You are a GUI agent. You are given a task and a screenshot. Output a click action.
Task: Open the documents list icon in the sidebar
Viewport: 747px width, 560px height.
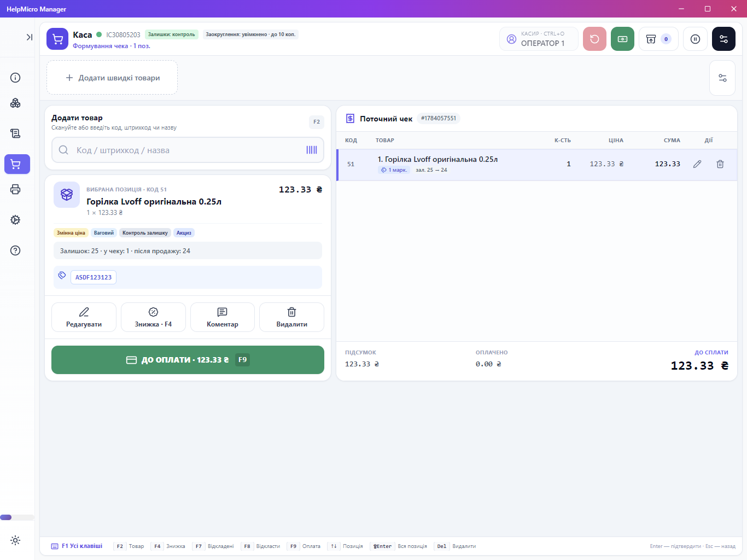pyautogui.click(x=15, y=133)
